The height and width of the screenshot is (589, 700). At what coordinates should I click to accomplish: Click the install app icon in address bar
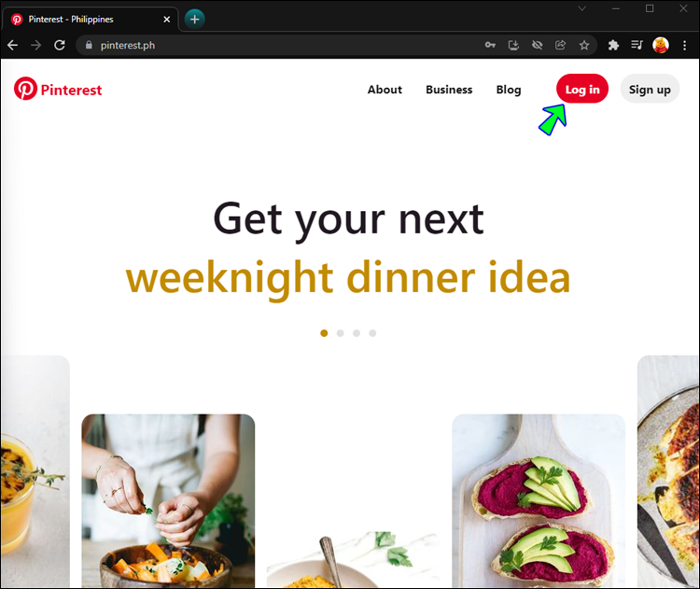[x=513, y=45]
